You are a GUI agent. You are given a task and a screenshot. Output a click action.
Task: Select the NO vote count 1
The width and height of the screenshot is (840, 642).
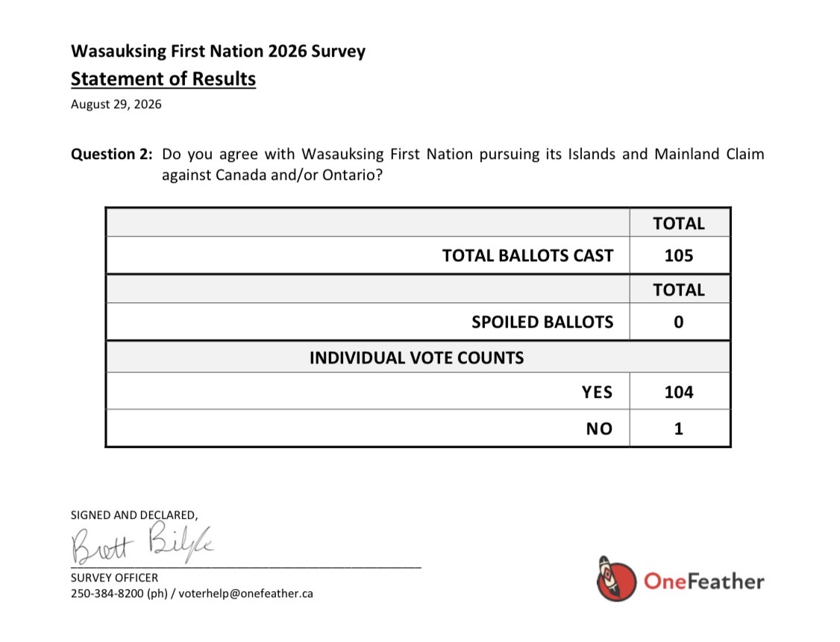point(679,428)
